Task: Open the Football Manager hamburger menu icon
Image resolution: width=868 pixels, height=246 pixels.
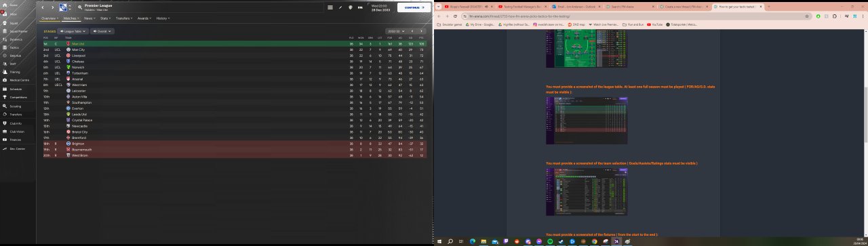Action: [x=330, y=7]
